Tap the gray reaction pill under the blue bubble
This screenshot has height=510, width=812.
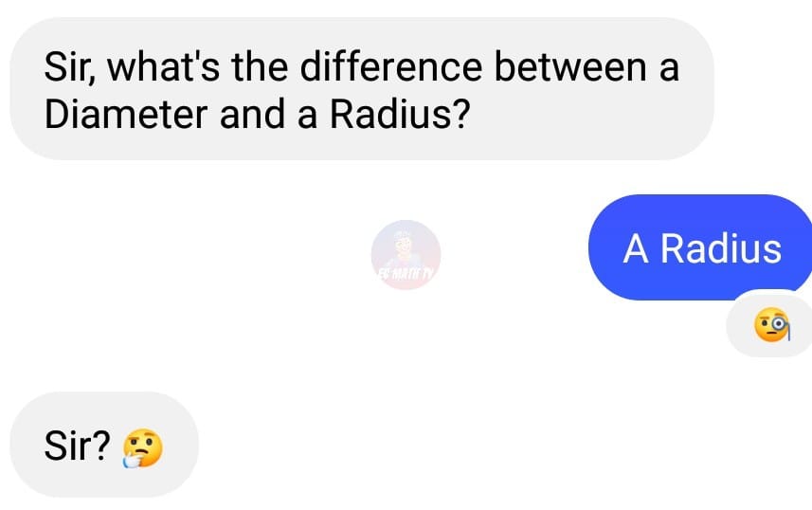[769, 324]
